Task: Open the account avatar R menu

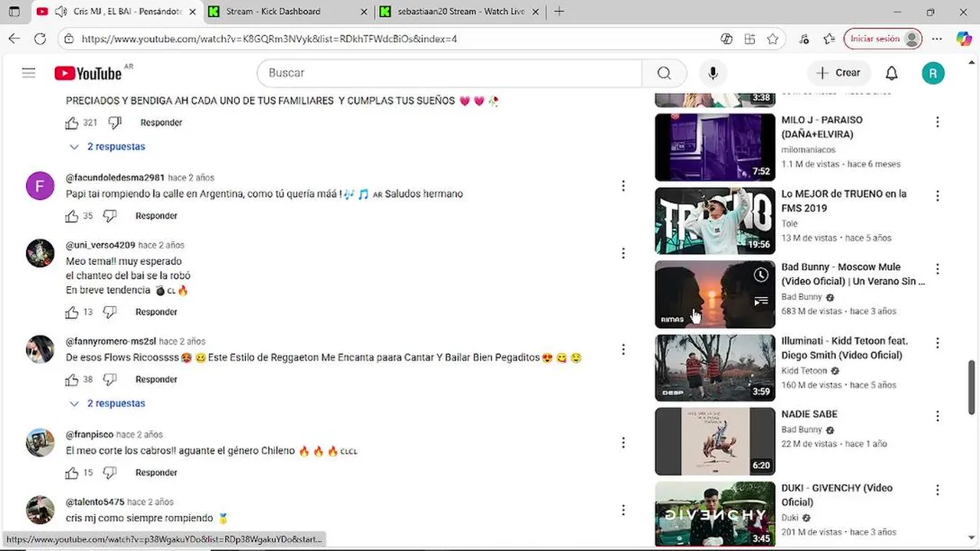Action: pyautogui.click(x=933, y=73)
